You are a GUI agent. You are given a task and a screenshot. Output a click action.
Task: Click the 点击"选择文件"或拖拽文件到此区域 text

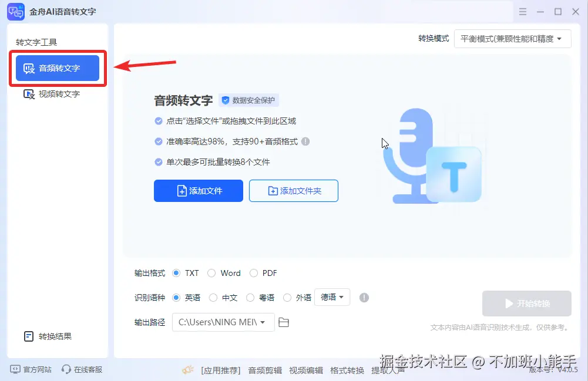click(231, 121)
